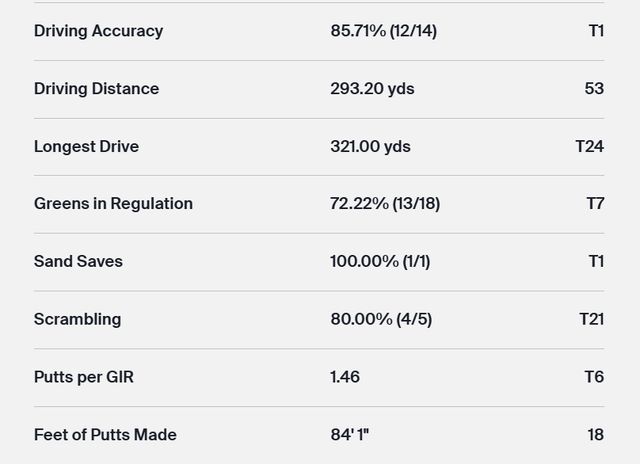
Task: Click the Putts per GIR label
Action: pos(84,377)
